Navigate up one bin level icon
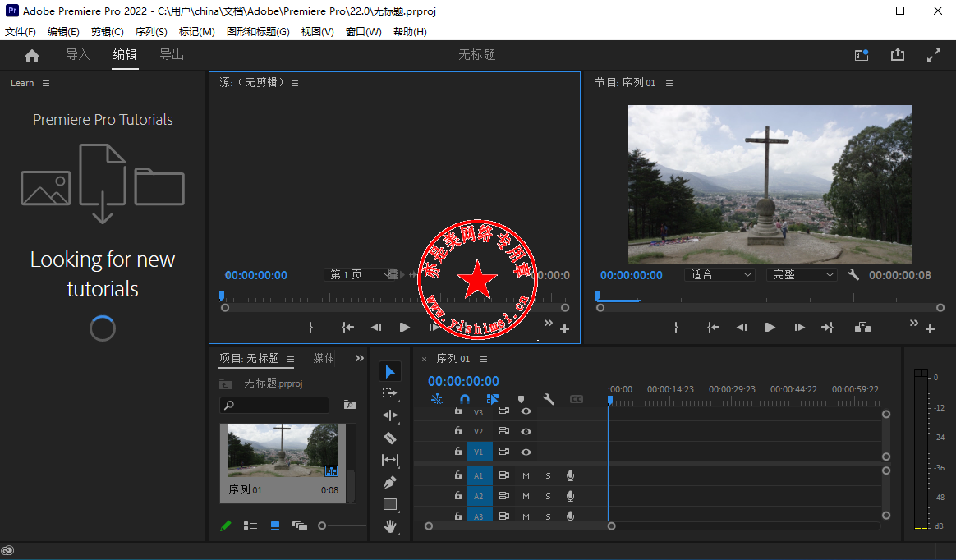 [x=226, y=384]
